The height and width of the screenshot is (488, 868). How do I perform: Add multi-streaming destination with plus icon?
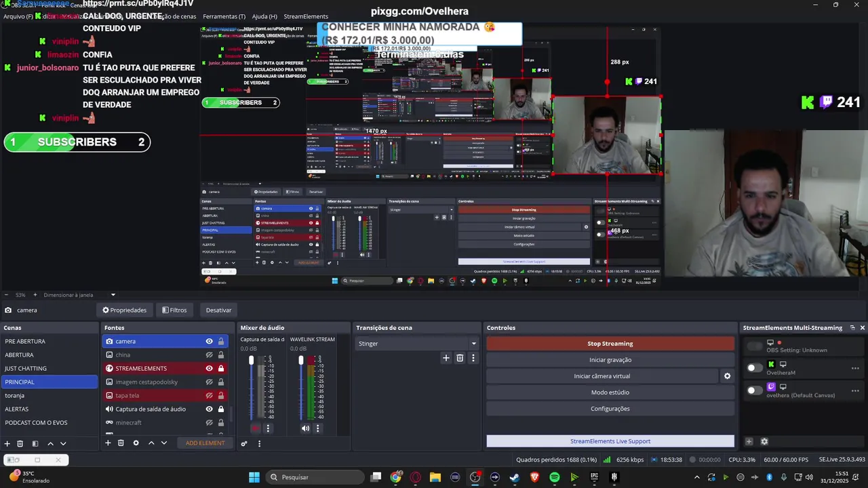pos(749,441)
